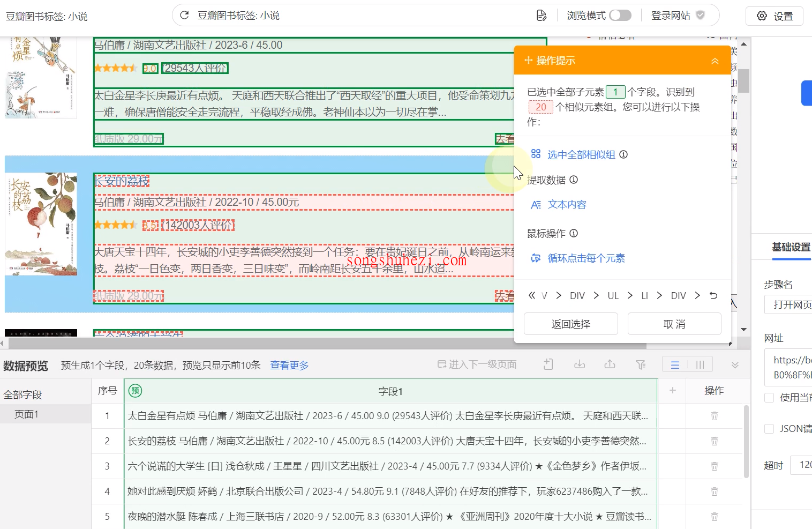Image resolution: width=812 pixels, height=529 pixels.
Task: Click 29543人评价 rating count
Action: [x=195, y=68]
